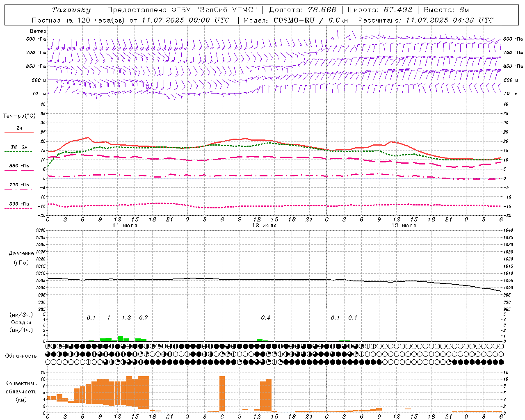
Task: Click the "Модель COSMO-RU / 6.6км" text
Action: point(296,20)
